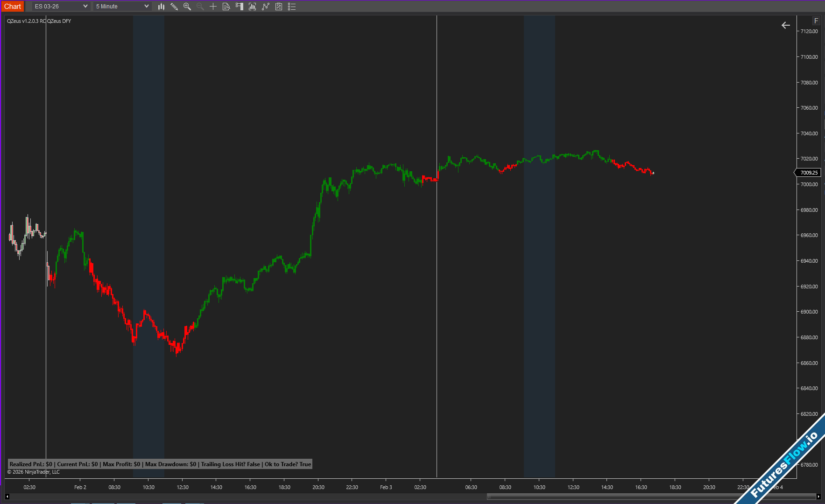Open the Data Box icon
Image resolution: width=825 pixels, height=504 pixels.
click(226, 7)
